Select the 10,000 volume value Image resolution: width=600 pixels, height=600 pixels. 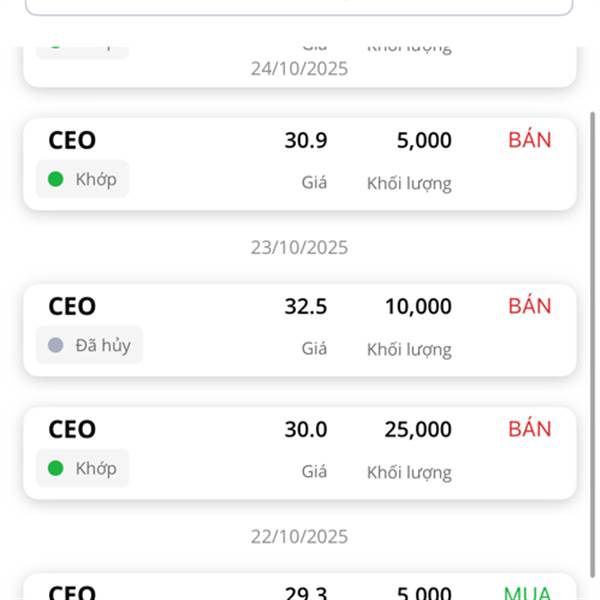[x=418, y=307]
